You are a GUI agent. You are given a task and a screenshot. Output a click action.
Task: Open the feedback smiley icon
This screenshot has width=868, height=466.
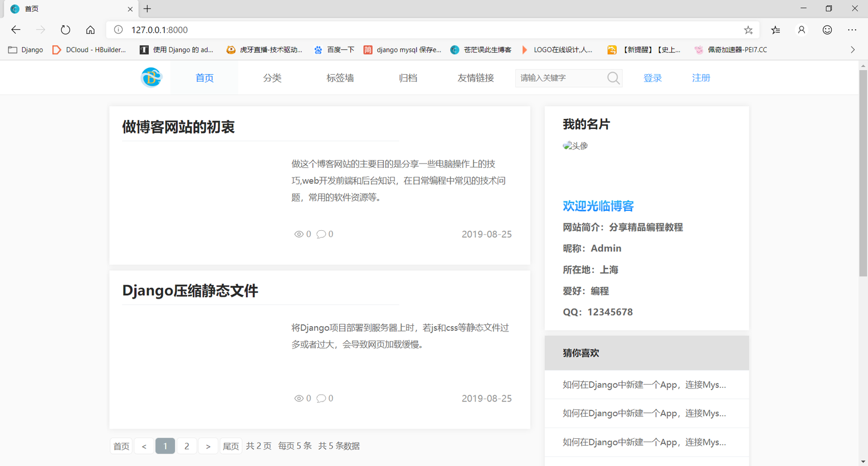pyautogui.click(x=827, y=30)
